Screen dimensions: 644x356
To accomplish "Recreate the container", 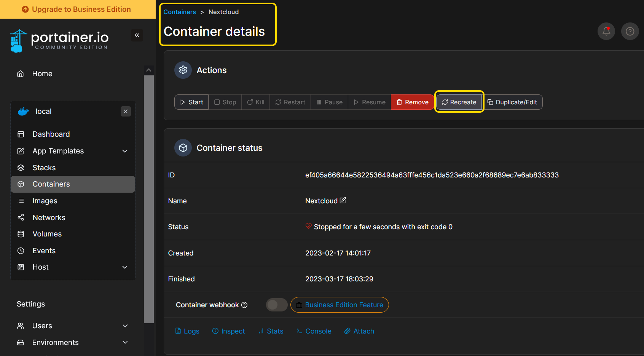I will [x=459, y=102].
